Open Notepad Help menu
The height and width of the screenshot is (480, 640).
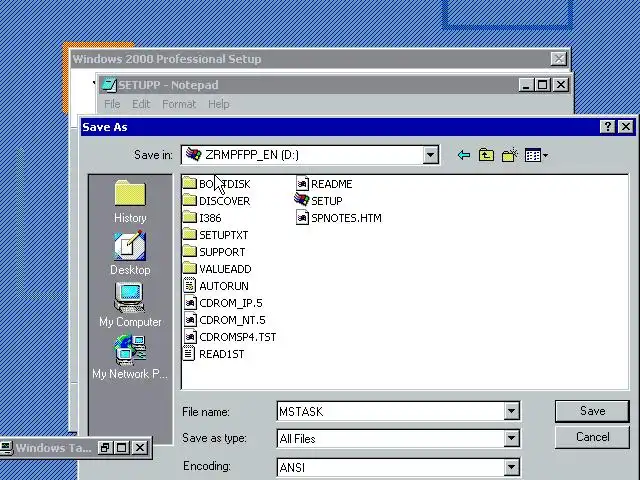(x=219, y=104)
